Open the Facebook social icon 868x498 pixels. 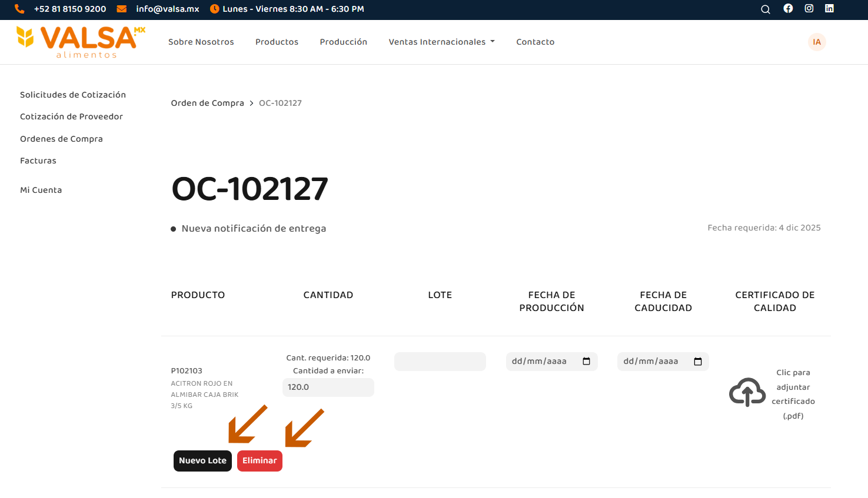click(x=788, y=8)
